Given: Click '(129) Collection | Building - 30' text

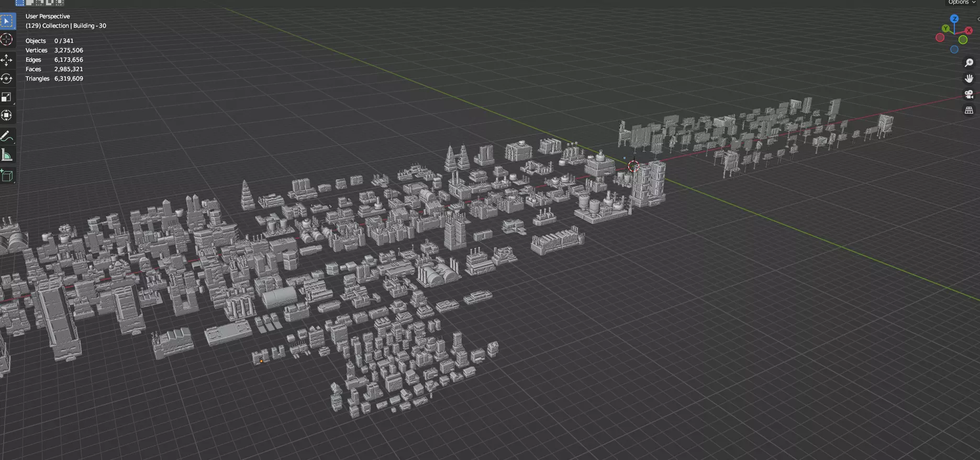Looking at the screenshot, I should pos(66,26).
